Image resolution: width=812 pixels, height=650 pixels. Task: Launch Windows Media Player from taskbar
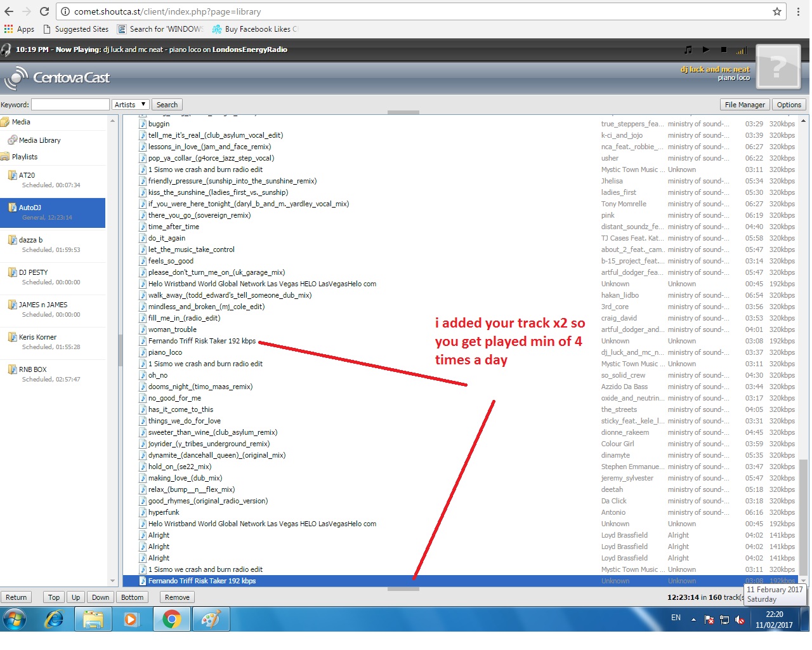(131, 619)
